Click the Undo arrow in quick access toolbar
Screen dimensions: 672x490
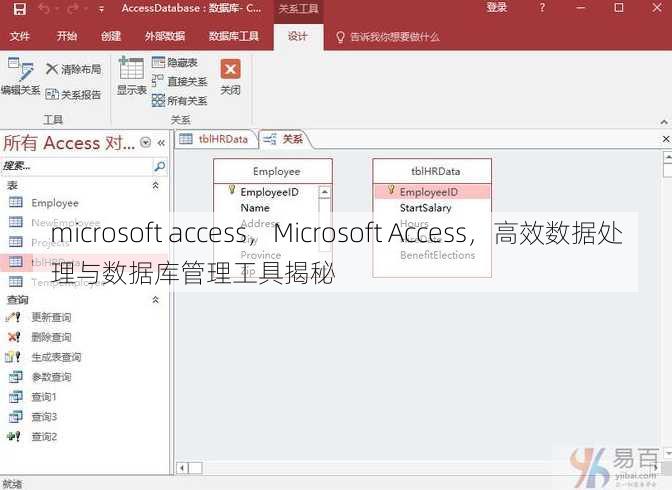(45, 9)
